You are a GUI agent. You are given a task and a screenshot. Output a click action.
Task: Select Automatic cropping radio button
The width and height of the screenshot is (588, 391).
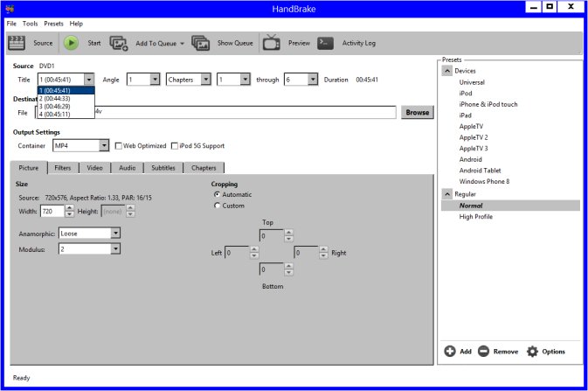217,194
